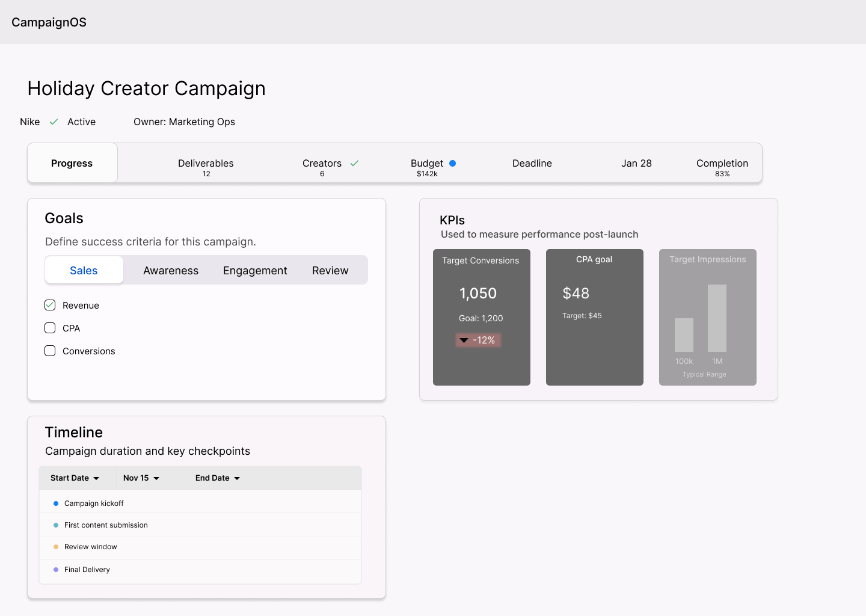The image size is (866, 616).
Task: Click the blue dot next to Budget
Action: pyautogui.click(x=452, y=163)
